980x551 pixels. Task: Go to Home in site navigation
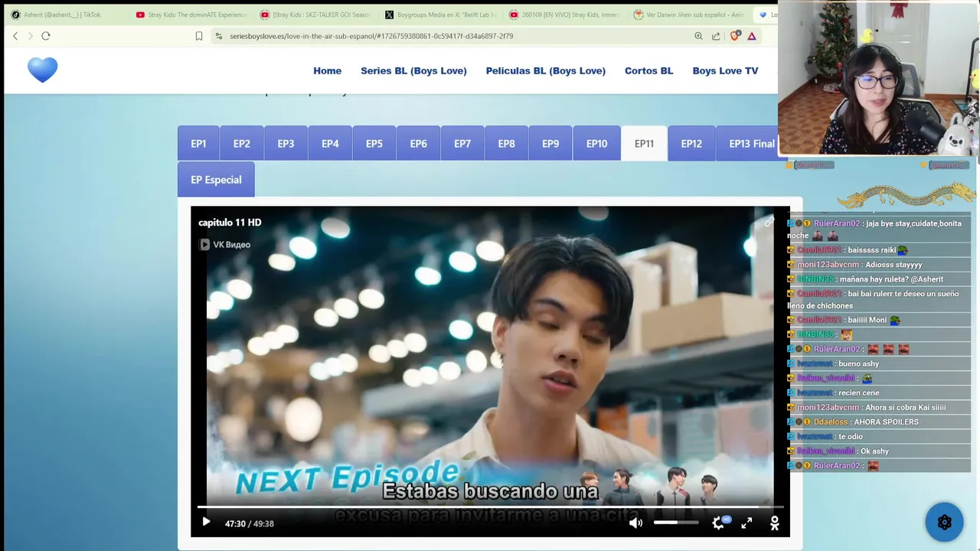pos(327,70)
